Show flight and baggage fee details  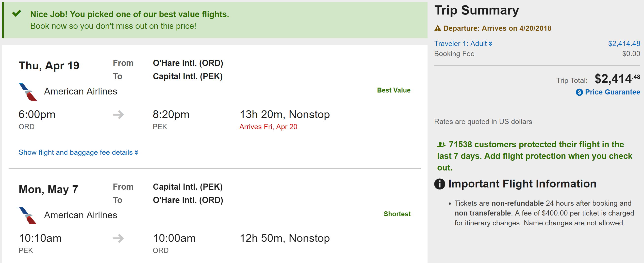[x=78, y=152]
